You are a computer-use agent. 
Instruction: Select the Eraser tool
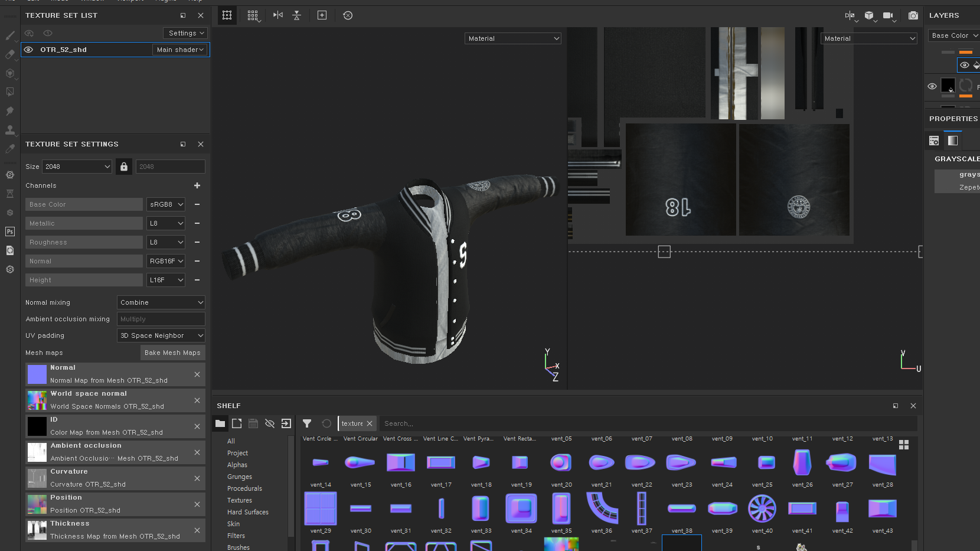tap(10, 54)
